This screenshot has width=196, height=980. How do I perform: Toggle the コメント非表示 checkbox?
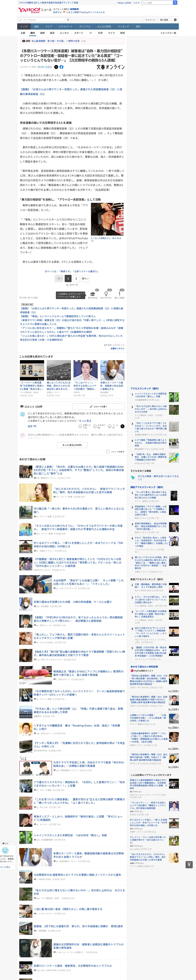click(x=108, y=452)
